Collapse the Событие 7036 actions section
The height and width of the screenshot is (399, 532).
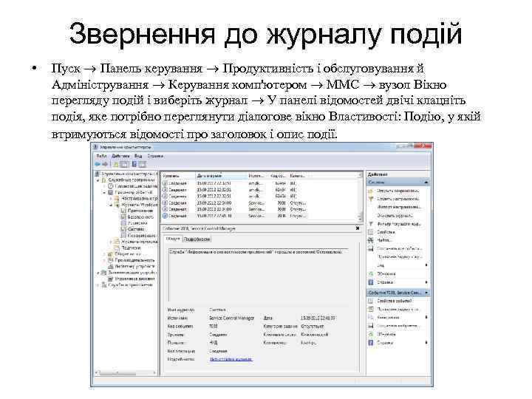pos(426,293)
